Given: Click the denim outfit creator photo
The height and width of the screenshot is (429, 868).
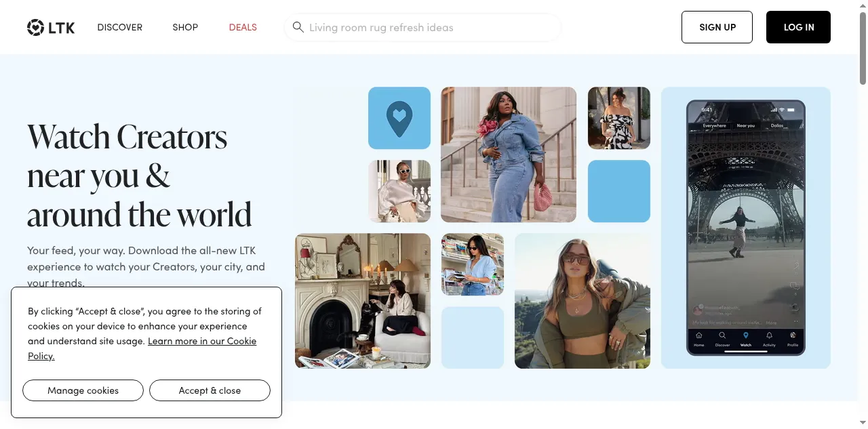Looking at the screenshot, I should click(x=508, y=155).
